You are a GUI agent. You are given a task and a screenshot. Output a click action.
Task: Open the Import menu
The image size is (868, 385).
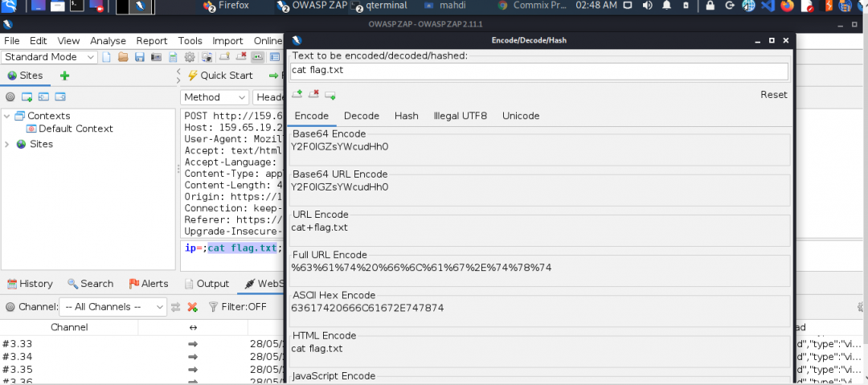227,41
